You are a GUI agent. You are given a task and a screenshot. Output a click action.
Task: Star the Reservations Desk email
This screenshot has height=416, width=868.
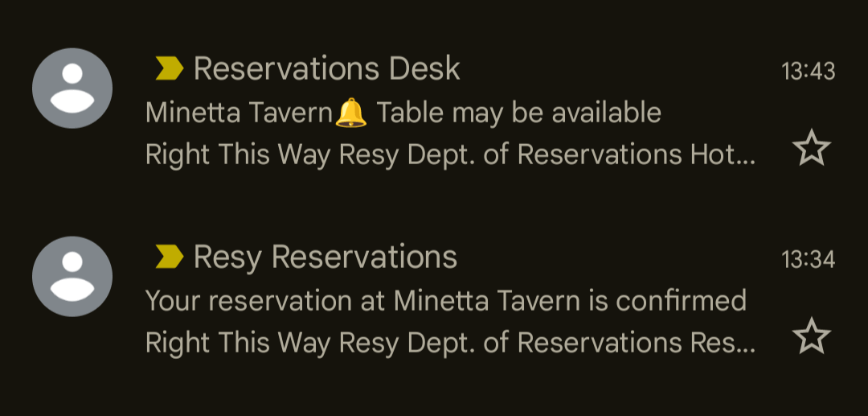tap(811, 147)
